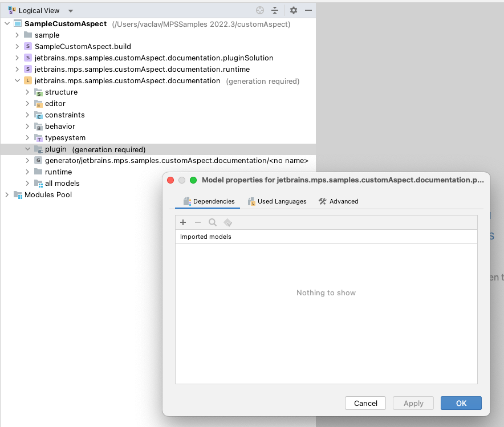Expand the Modules Pool node

[7, 195]
